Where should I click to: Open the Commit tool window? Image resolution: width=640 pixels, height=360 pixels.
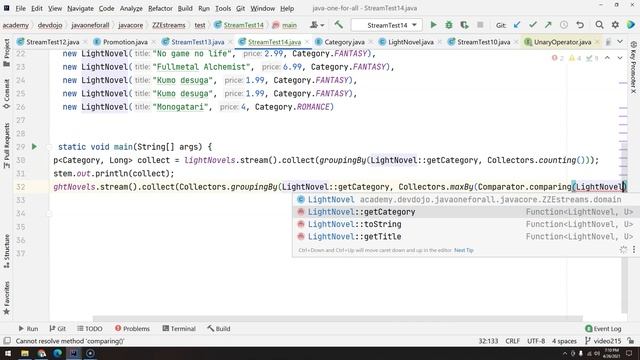(x=7, y=94)
